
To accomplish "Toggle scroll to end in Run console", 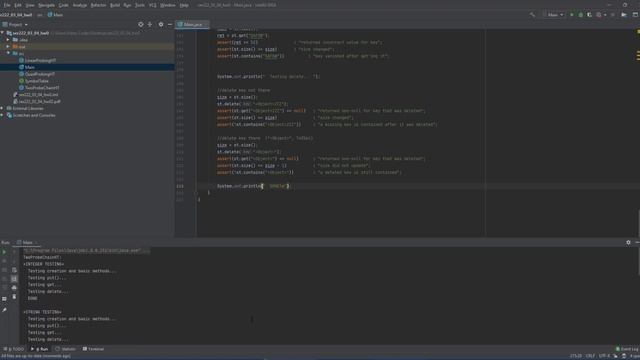I will coord(14,279).
